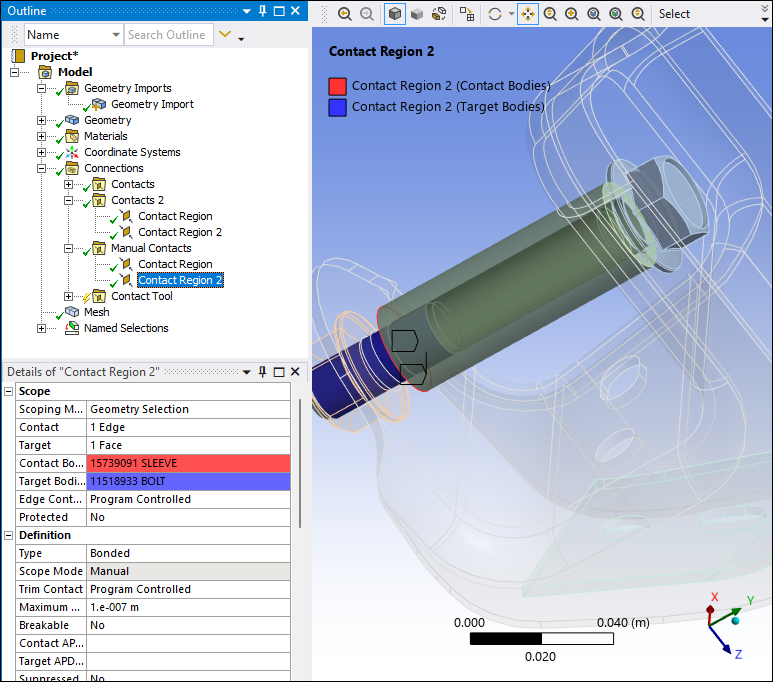
Task: Pin the Outline panel
Action: 262,11
